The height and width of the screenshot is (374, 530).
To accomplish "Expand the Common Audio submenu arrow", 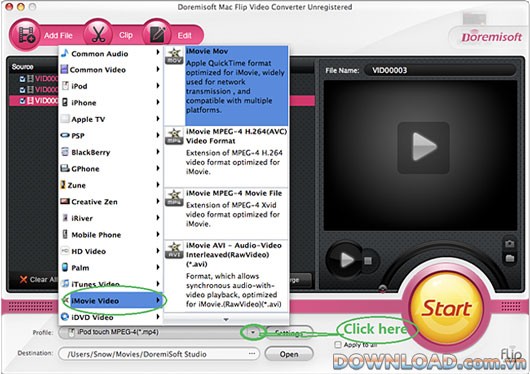I will tap(158, 52).
